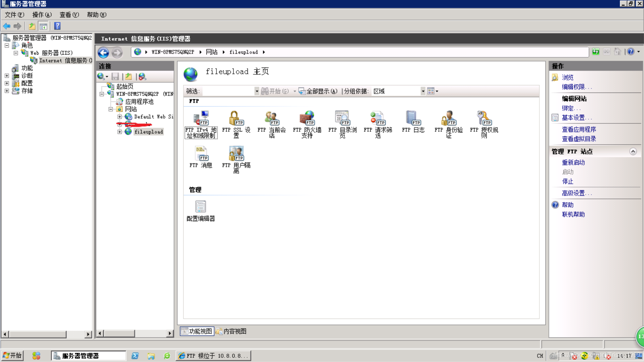This screenshot has height=362, width=644.
Task: Click the 绑定 link
Action: 571,108
